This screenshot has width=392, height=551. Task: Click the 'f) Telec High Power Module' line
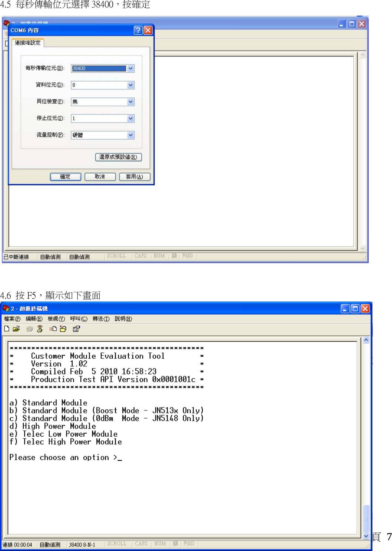point(66,442)
